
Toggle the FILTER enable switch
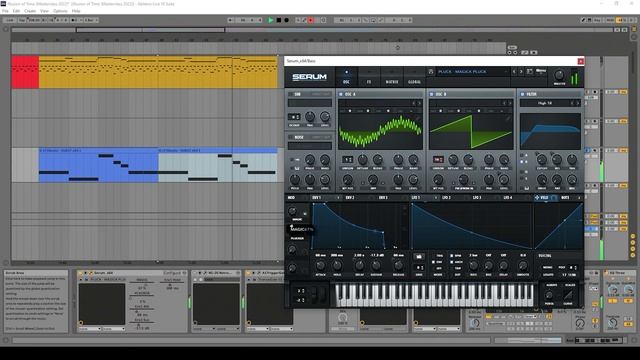coord(522,94)
